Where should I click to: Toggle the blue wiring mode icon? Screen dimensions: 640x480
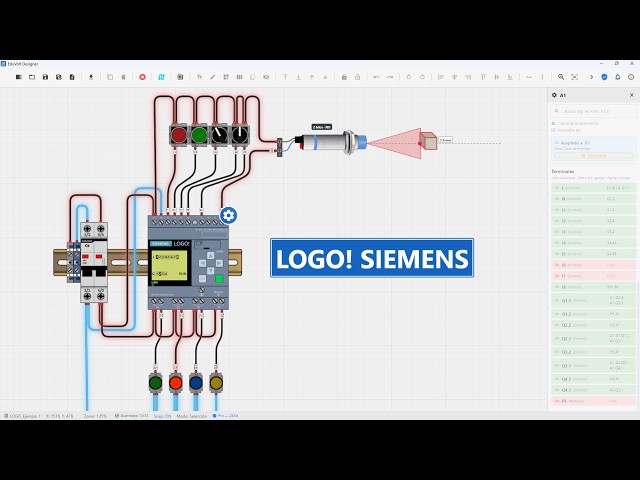point(161,77)
